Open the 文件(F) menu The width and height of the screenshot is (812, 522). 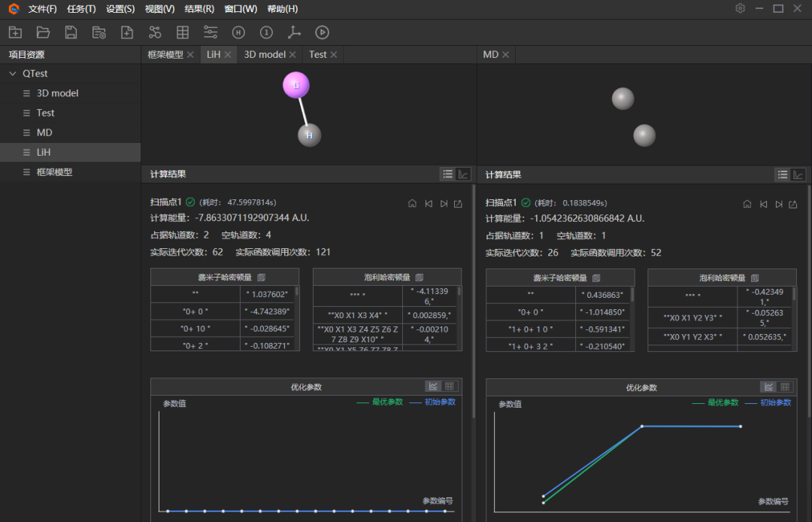click(x=42, y=9)
